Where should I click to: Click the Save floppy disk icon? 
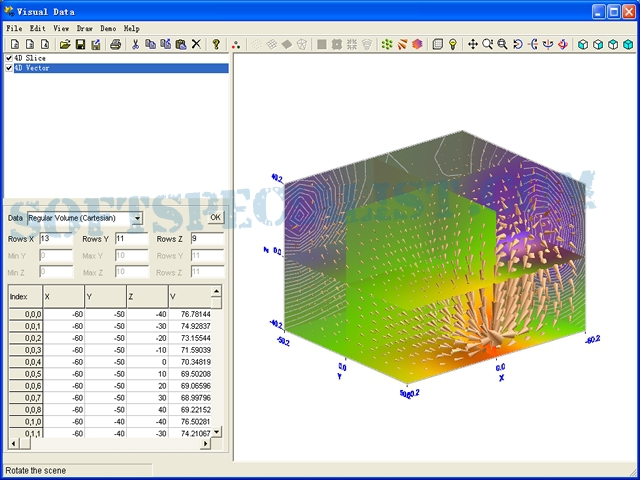point(80,45)
